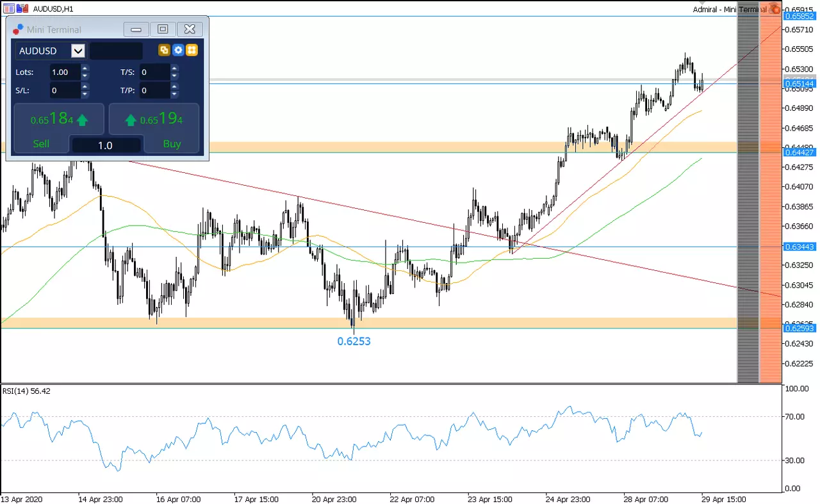Click the Mini Terminal red-blue logo icon
Viewport: 820px width, 504px height.
pyautogui.click(x=18, y=29)
